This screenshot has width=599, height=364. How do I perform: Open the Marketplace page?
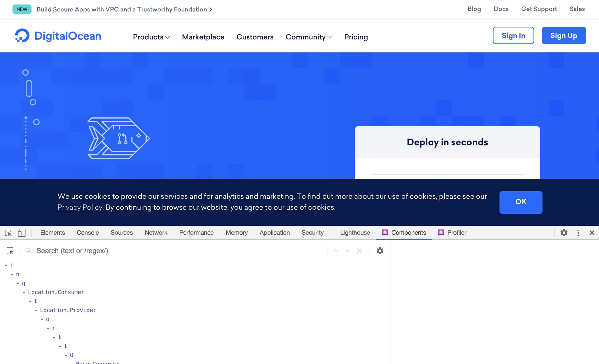203,37
